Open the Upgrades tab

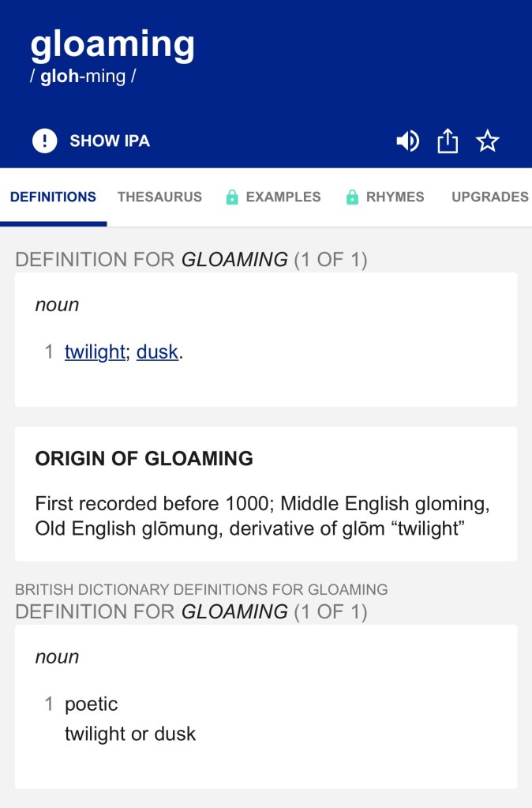pos(489,197)
